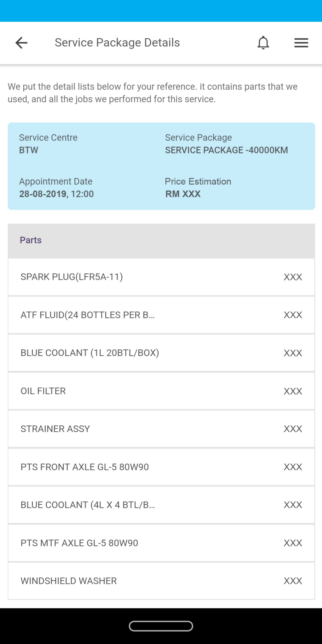Screen dimensions: 322x644
Task: Tap the OIL FILTER part row
Action: pos(161,391)
